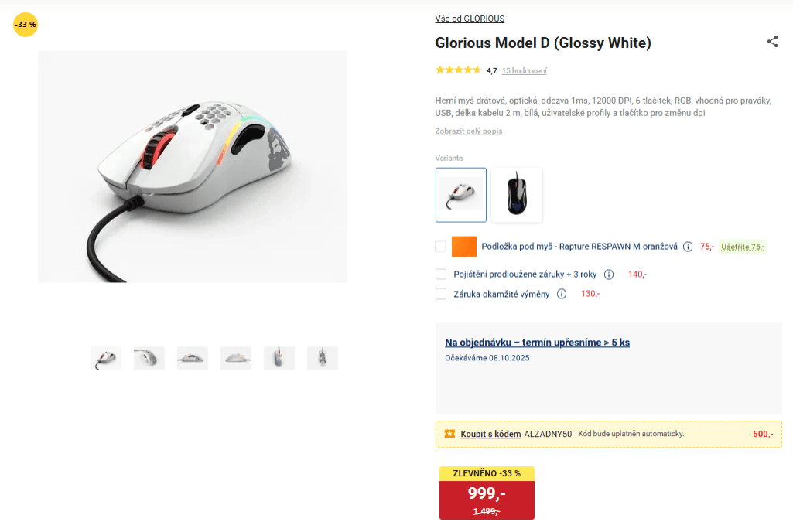Click the coupon ticket icon near ALZADNY50
The image size is (793, 532).
[449, 434]
